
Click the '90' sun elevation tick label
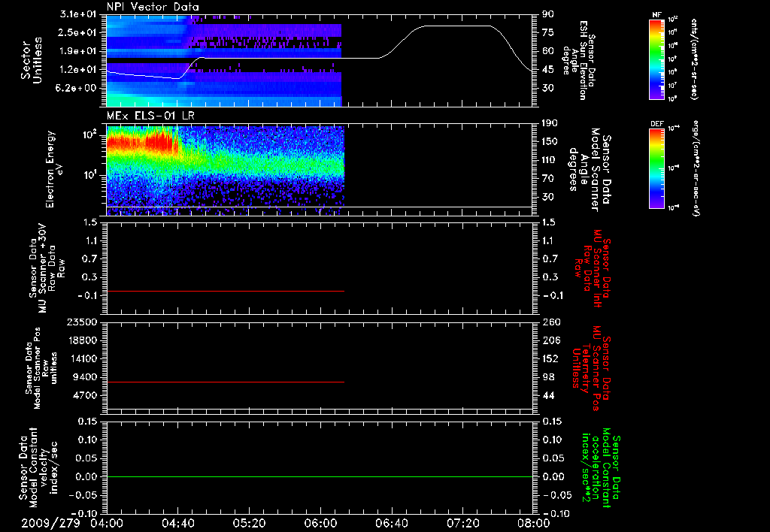click(x=548, y=14)
